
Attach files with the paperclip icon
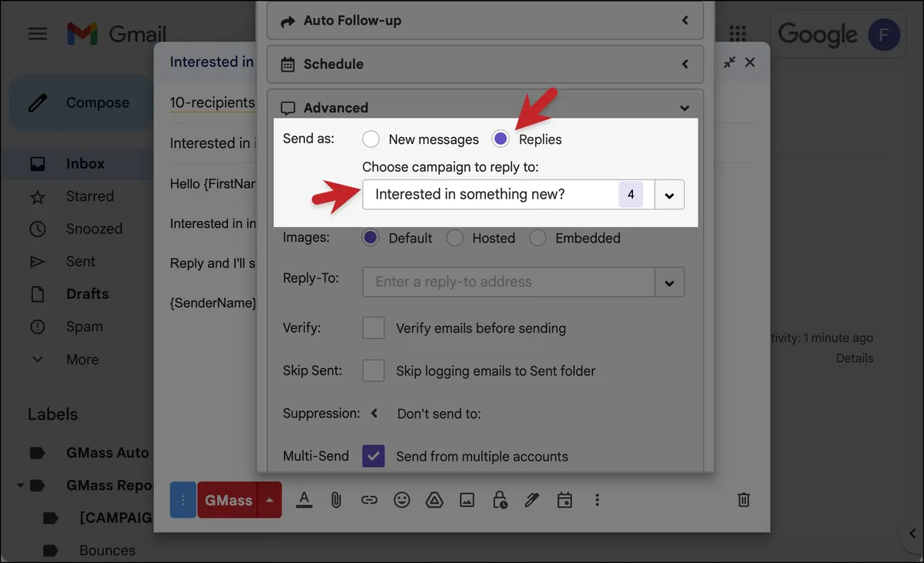[x=336, y=500]
